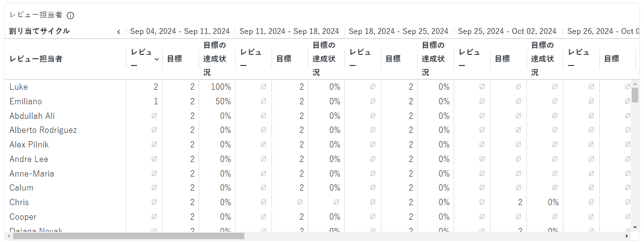The width and height of the screenshot is (644, 242).
Task: Open sort chevron on first レビュー column
Action: point(156,59)
